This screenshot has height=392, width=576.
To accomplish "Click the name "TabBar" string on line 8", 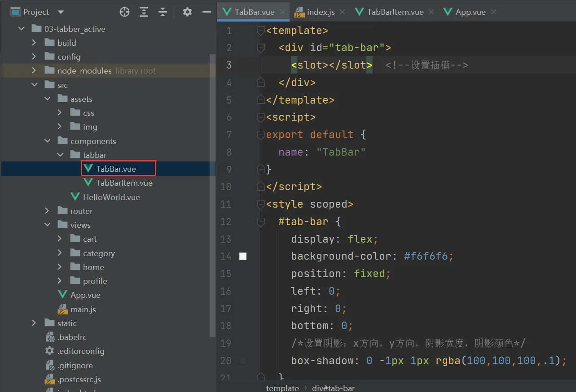I will point(341,152).
